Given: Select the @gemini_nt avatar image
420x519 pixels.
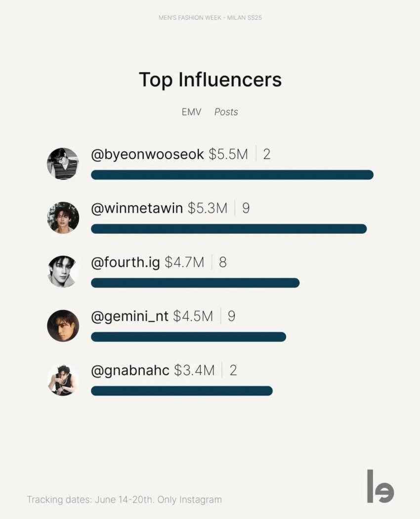Looking at the screenshot, I should [63, 326].
